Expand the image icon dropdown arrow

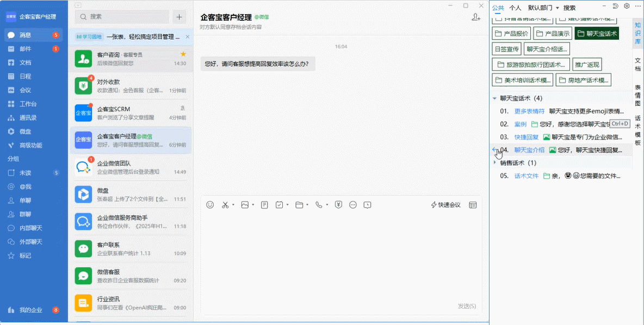click(252, 205)
